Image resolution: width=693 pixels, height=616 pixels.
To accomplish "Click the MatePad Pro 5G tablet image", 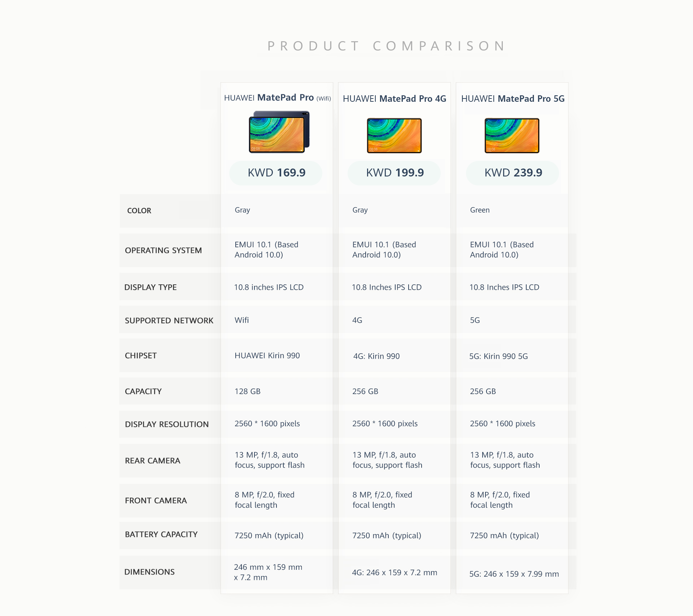I will point(512,136).
